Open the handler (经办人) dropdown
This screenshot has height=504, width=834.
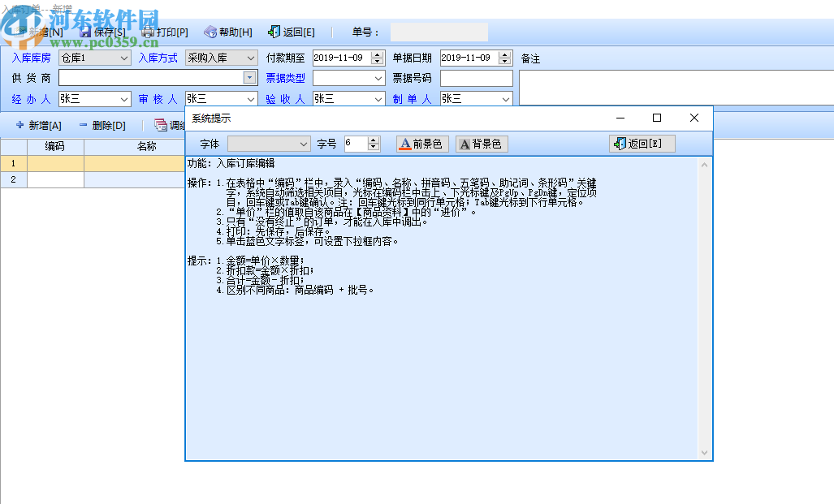pyautogui.click(x=123, y=99)
